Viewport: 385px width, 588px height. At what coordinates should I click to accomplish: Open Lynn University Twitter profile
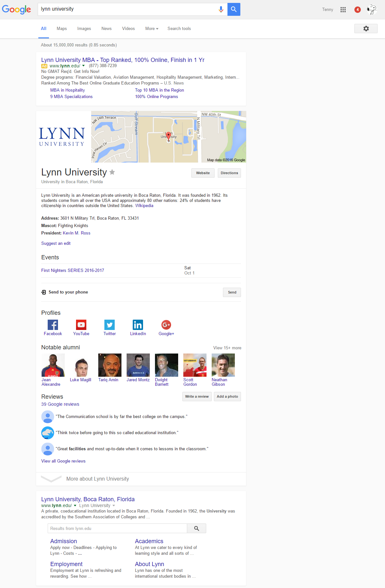pyautogui.click(x=110, y=325)
